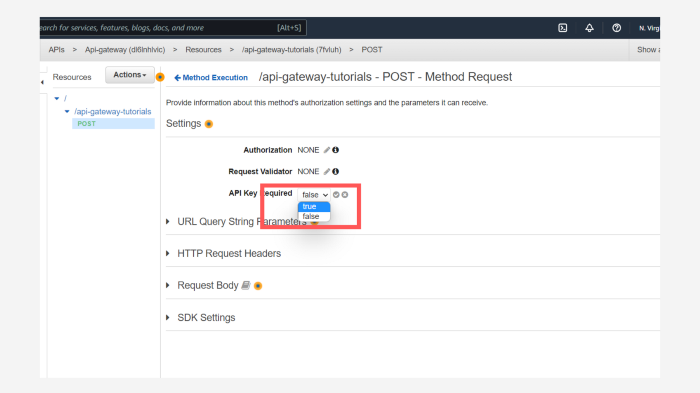700x393 pixels.
Task: Open the Actions dropdown button
Action: (x=129, y=75)
